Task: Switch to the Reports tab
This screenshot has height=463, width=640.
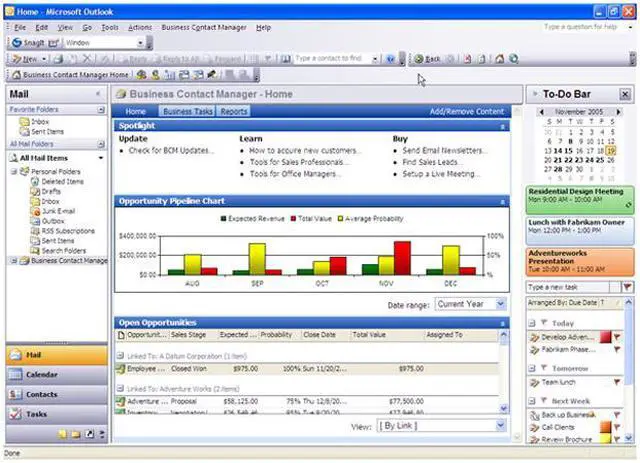Action: [x=233, y=111]
